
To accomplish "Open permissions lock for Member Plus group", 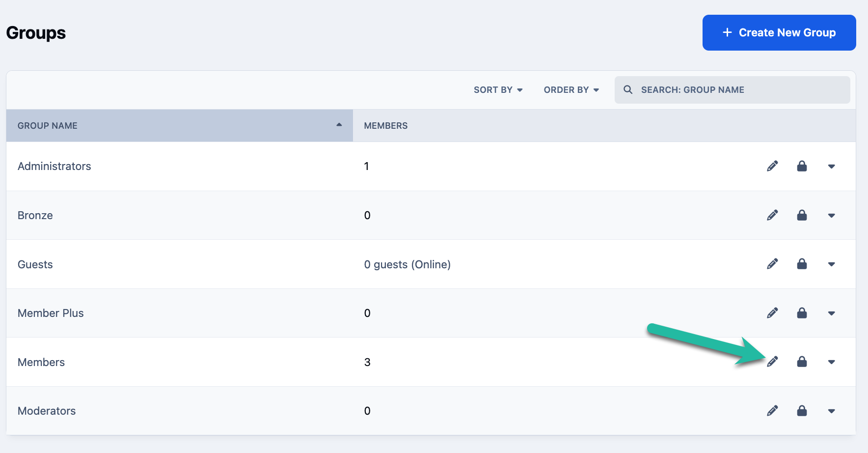I will pyautogui.click(x=802, y=313).
